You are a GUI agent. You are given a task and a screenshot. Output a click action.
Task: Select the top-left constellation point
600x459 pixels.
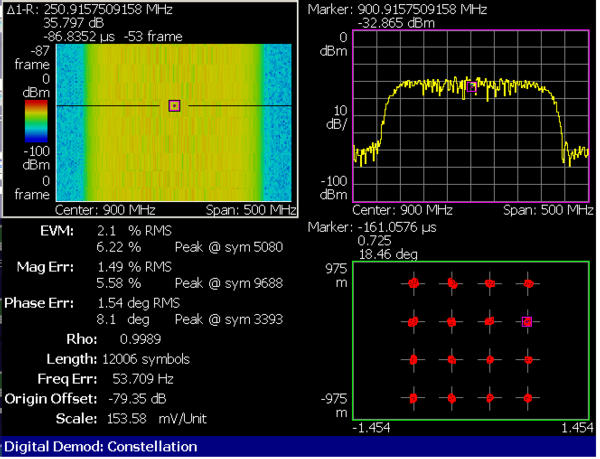[x=413, y=285]
